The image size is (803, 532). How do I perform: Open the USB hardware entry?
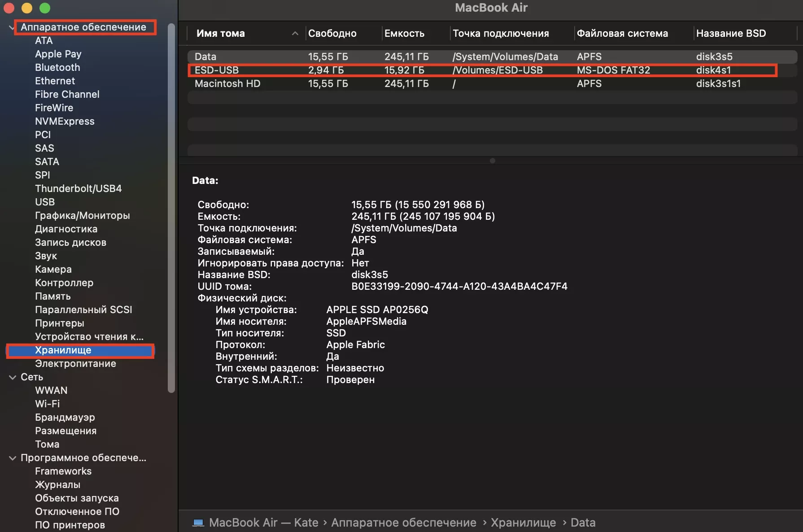tap(45, 202)
